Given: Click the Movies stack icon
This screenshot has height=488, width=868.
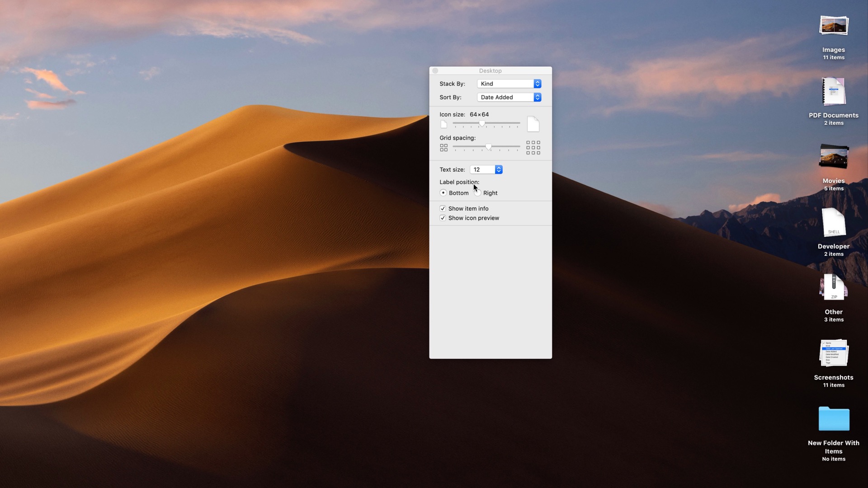Looking at the screenshot, I should (x=833, y=157).
